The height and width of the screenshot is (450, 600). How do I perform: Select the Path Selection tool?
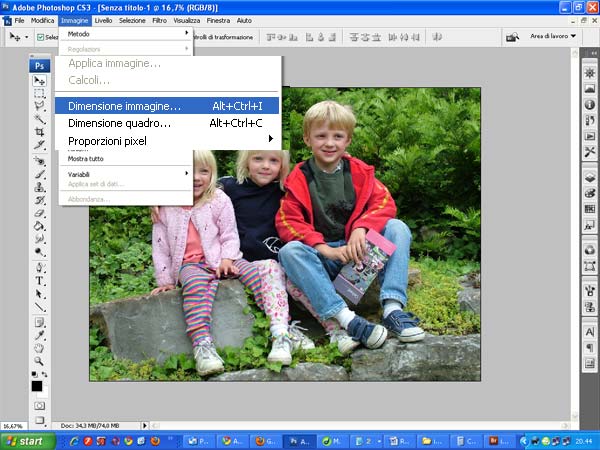pos(39,294)
